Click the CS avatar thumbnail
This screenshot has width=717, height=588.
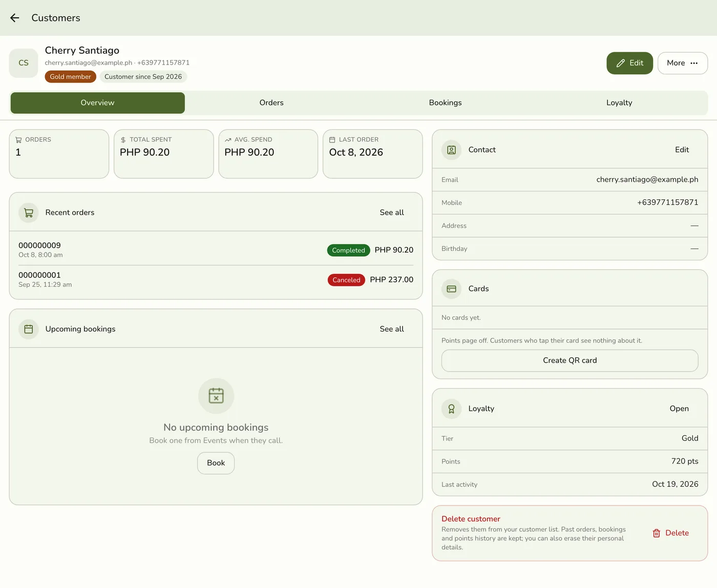click(x=24, y=63)
